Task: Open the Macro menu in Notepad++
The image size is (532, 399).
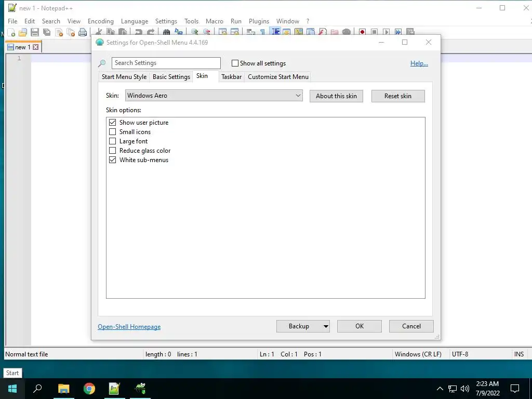Action: click(215, 21)
